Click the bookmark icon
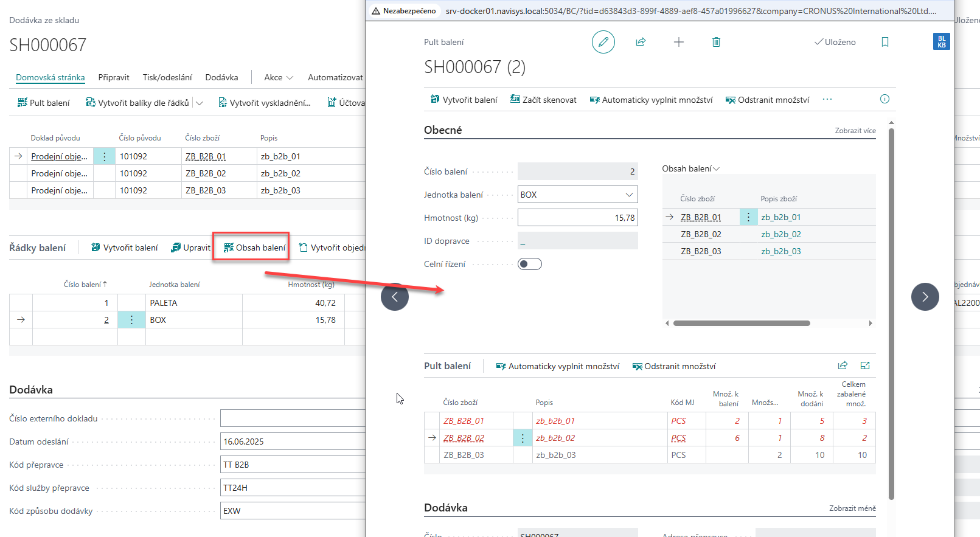 click(x=884, y=42)
